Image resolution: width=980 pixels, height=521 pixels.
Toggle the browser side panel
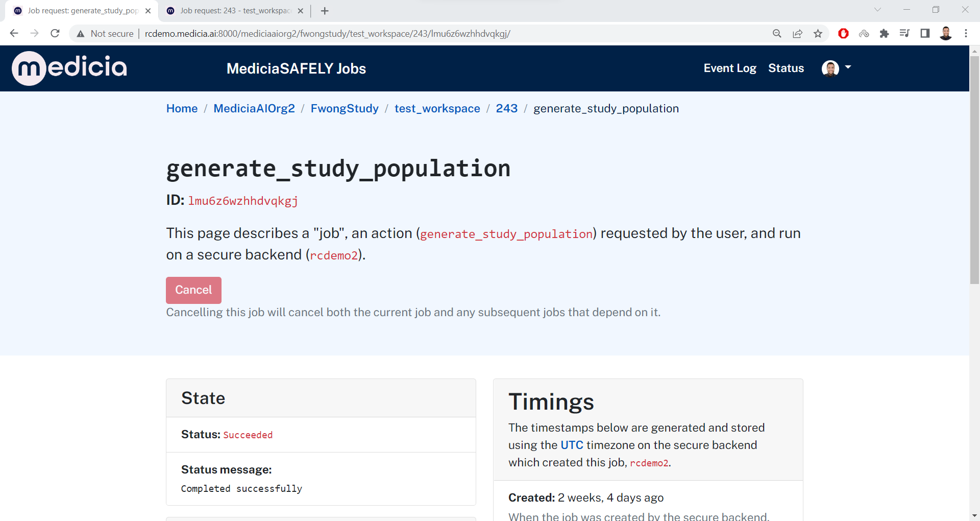(925, 34)
